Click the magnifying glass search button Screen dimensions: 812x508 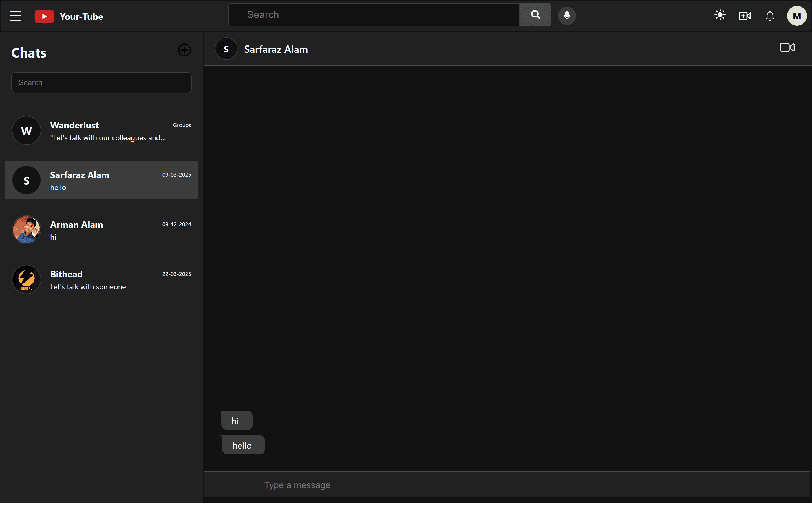(x=535, y=15)
